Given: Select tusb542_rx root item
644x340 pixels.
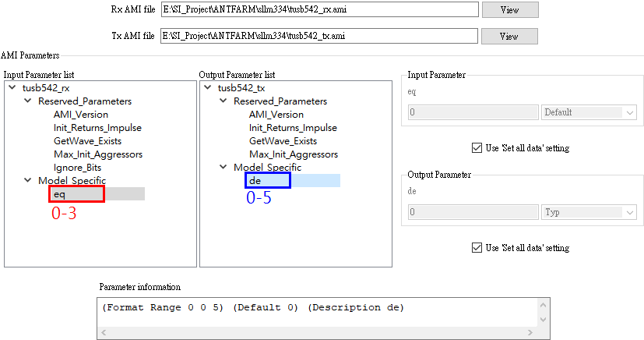Looking at the screenshot, I should coord(46,88).
